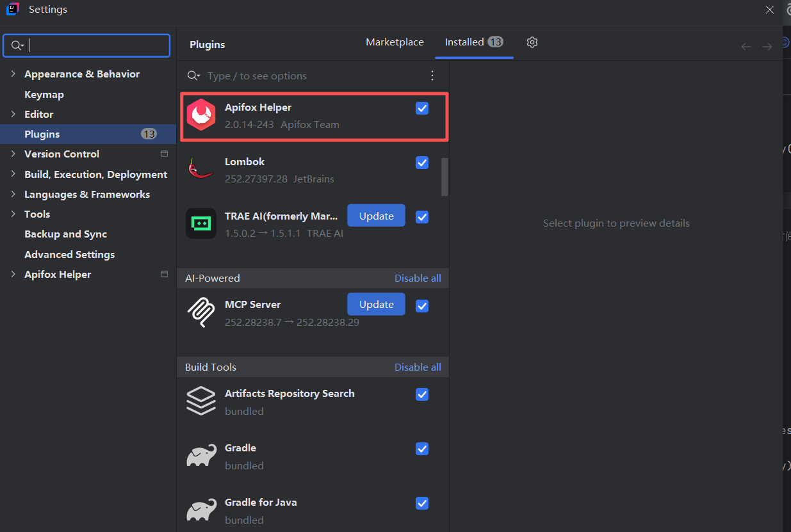The image size is (791, 532).
Task: Navigate forward with the right arrow
Action: point(767,47)
